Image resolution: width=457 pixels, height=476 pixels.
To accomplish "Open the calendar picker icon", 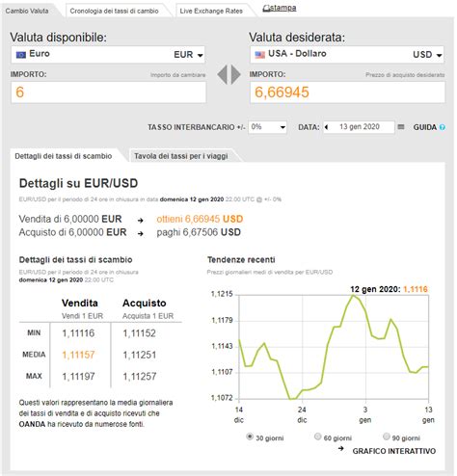I will (401, 127).
